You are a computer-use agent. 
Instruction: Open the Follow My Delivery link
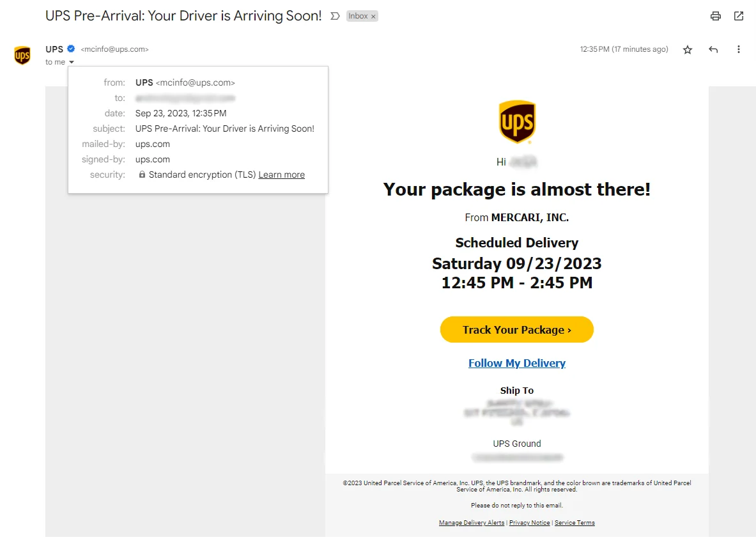516,363
